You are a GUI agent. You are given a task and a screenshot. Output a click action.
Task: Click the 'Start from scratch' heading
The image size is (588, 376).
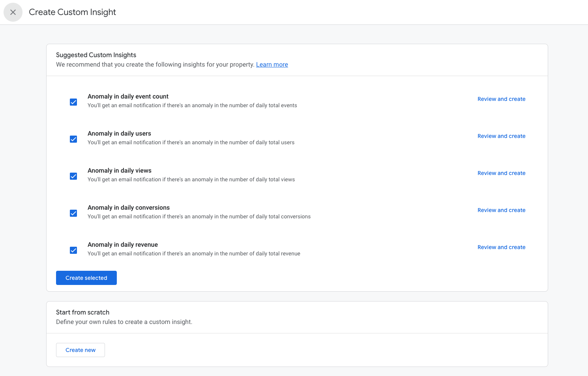(82, 313)
